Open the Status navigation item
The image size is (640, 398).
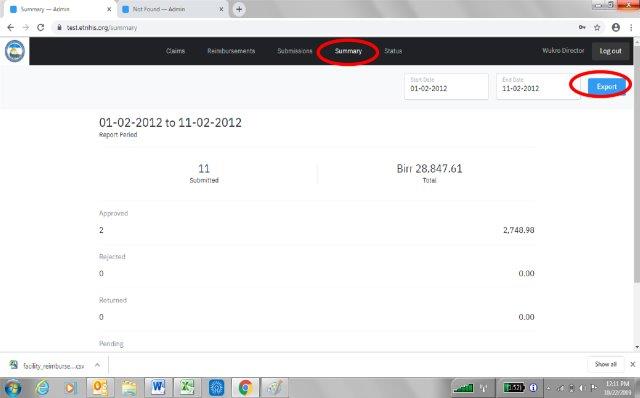393,51
